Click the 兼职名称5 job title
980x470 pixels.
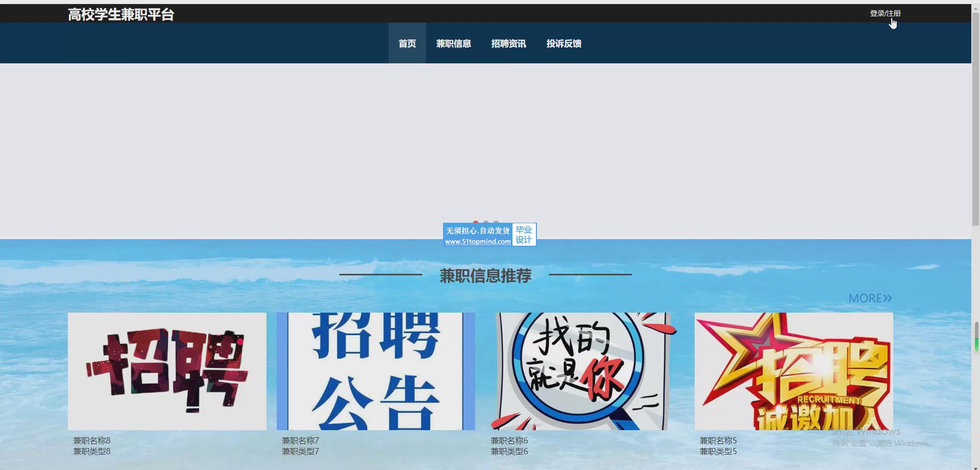[x=718, y=440]
